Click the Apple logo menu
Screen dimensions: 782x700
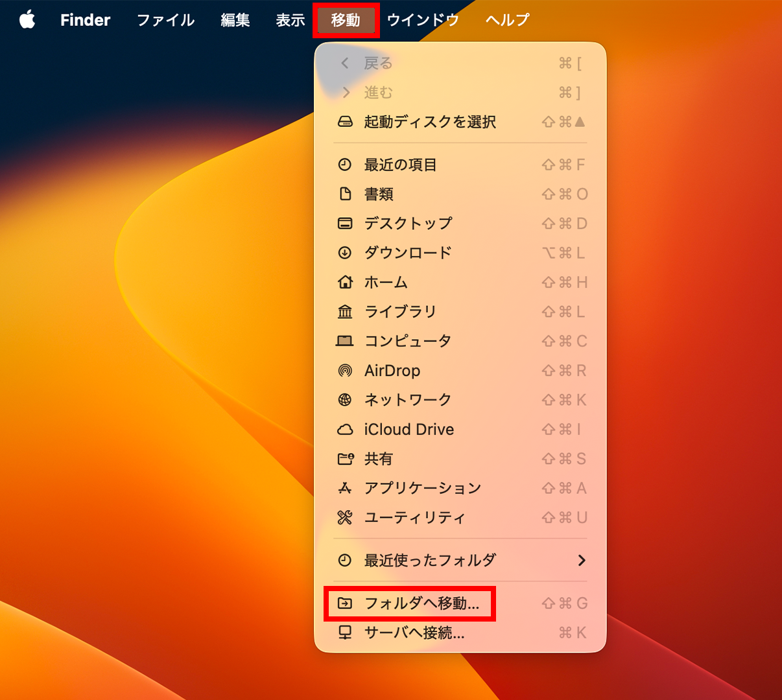[27, 20]
